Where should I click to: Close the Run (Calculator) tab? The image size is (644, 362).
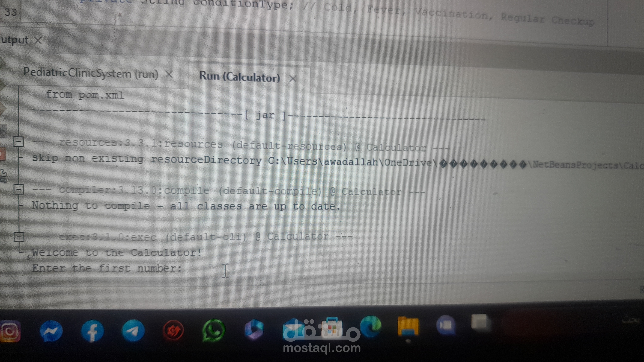tap(292, 79)
